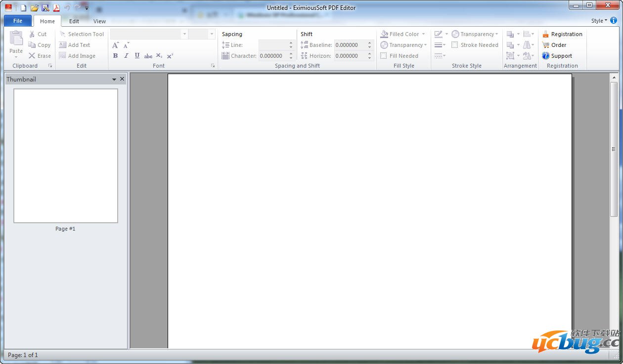Viewport: 623px width, 364px height.
Task: Collapse the Thumbnail panel via its arrow
Action: point(114,79)
